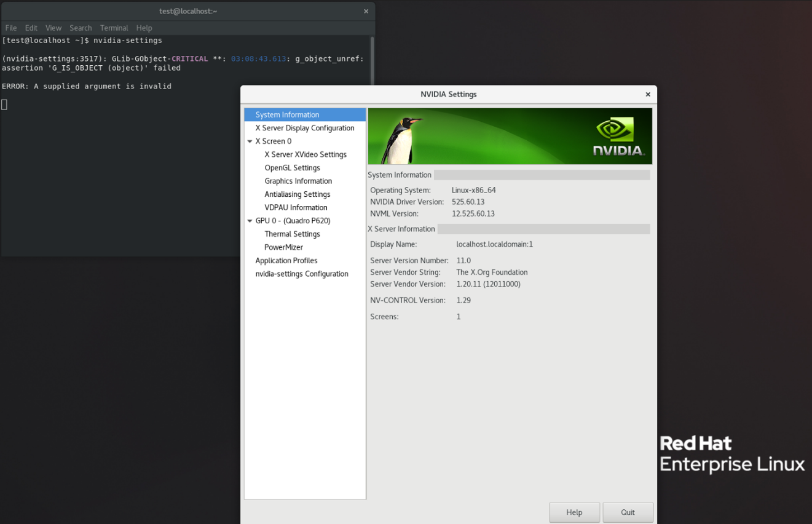Select System Information in the sidebar
812x524 pixels.
(305, 114)
